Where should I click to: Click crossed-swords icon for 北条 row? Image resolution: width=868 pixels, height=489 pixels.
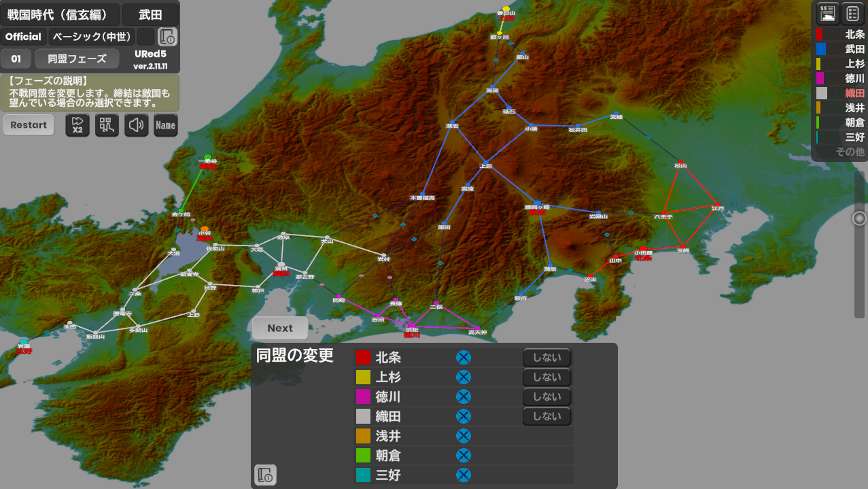click(x=464, y=358)
